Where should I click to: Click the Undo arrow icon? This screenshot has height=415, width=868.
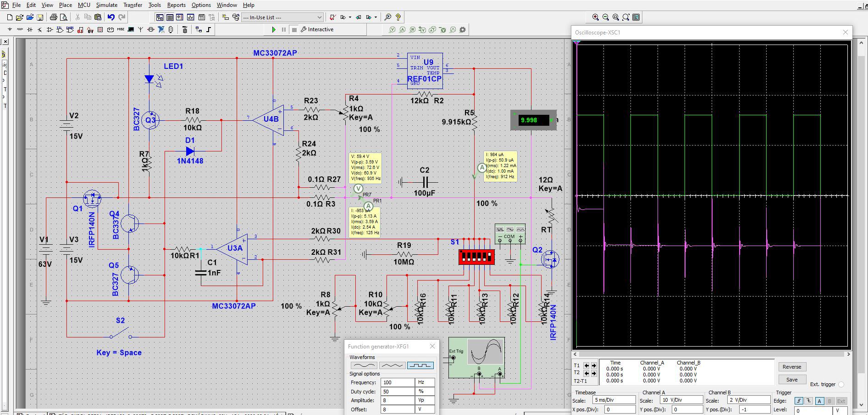pyautogui.click(x=111, y=17)
